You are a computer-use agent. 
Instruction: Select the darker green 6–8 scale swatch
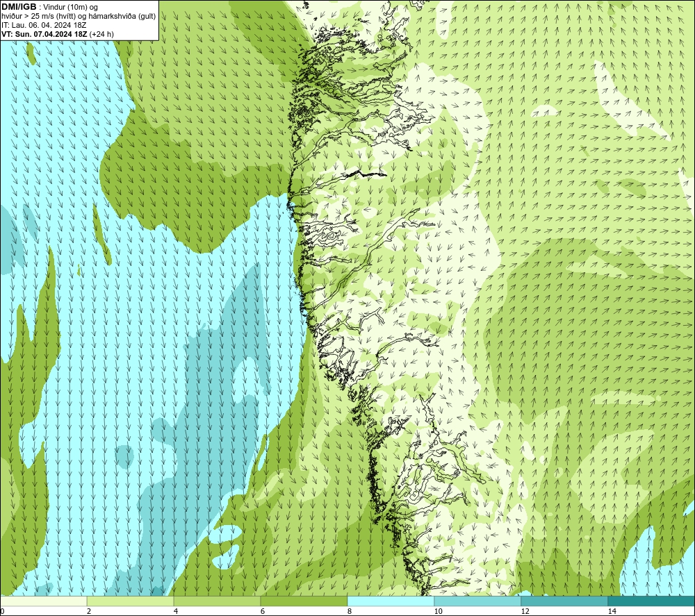pyautogui.click(x=304, y=601)
